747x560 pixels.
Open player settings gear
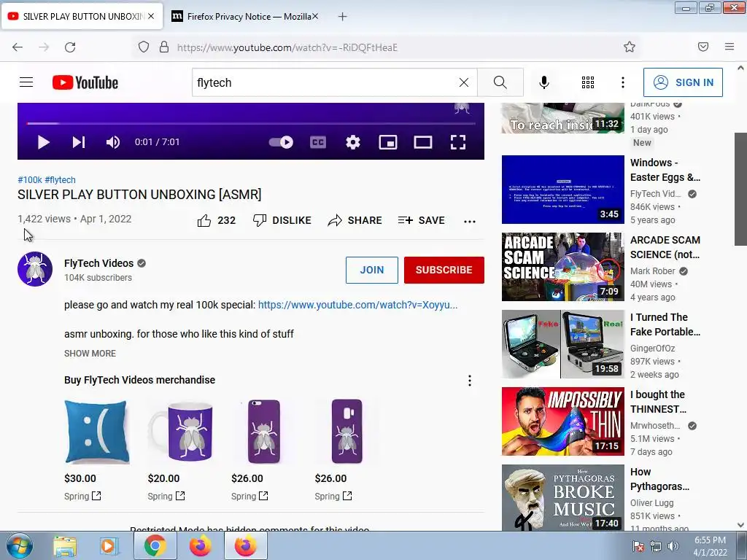(352, 142)
